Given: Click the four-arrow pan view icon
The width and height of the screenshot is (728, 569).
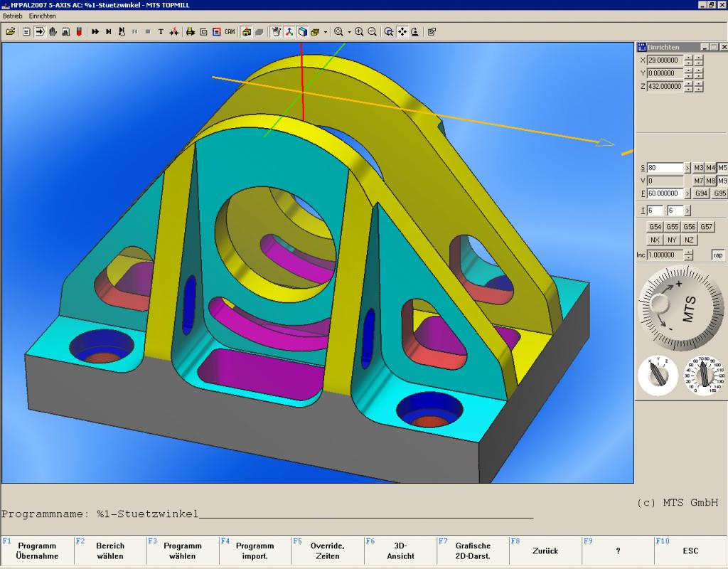Looking at the screenshot, I should (402, 31).
